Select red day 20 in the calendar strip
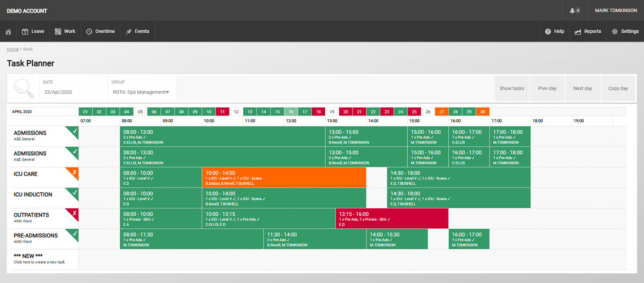644x283 pixels. pyautogui.click(x=346, y=112)
